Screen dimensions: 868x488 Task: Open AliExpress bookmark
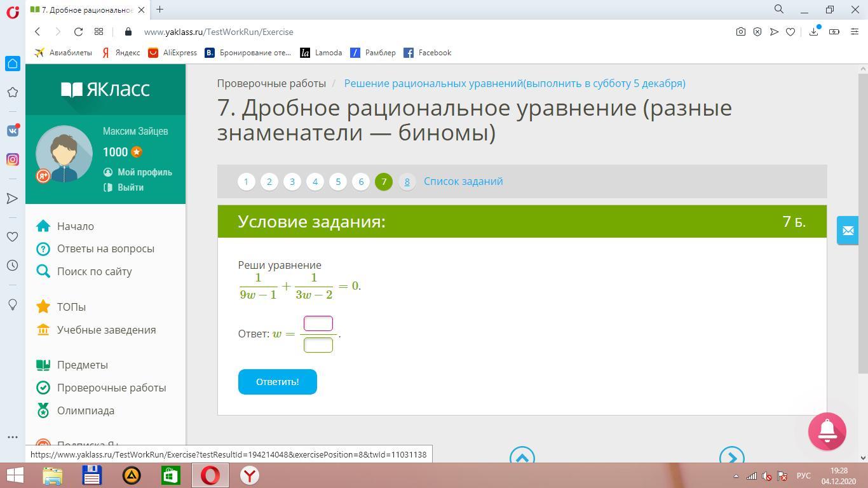pos(172,53)
